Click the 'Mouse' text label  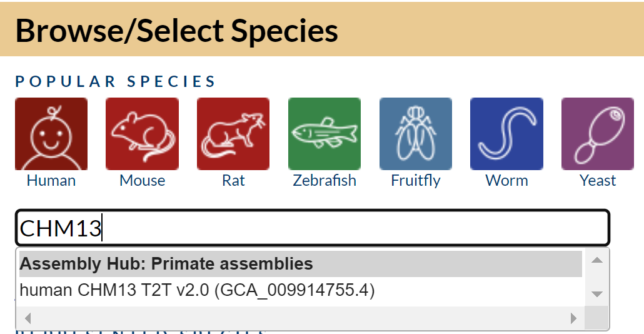142,181
